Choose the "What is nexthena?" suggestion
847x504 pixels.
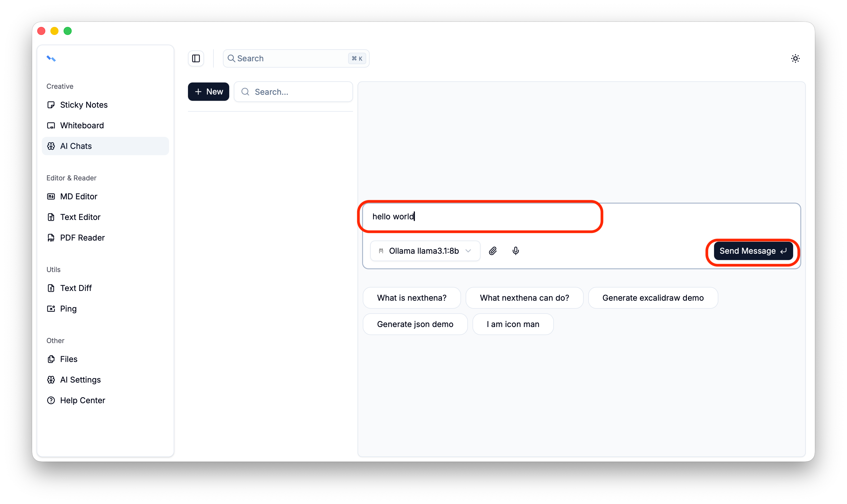[x=411, y=298]
